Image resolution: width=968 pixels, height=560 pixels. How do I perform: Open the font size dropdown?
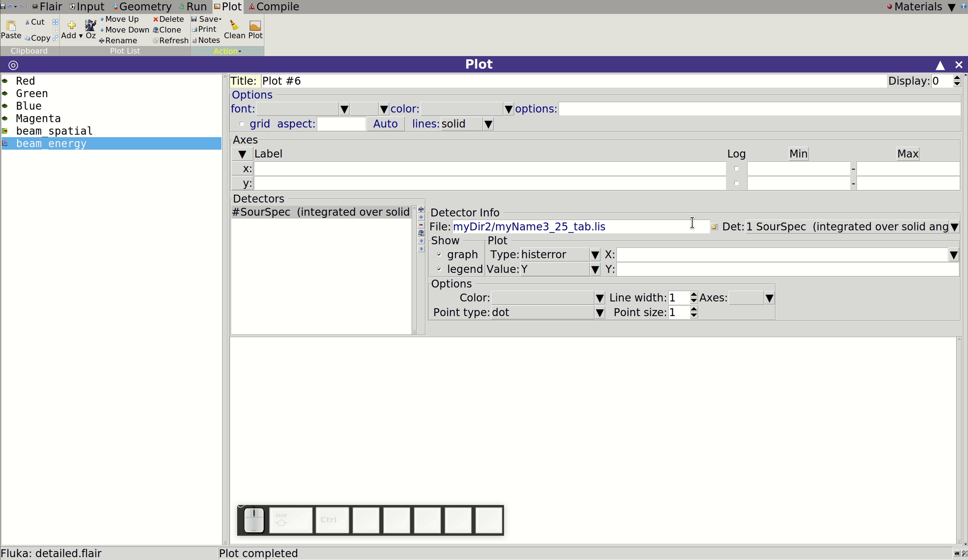tap(384, 109)
